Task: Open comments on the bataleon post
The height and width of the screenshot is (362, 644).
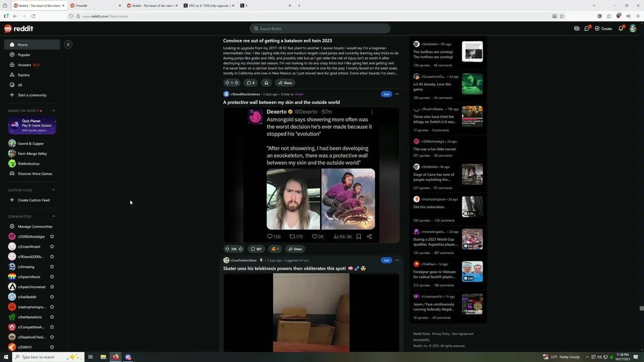Action: 251,83
